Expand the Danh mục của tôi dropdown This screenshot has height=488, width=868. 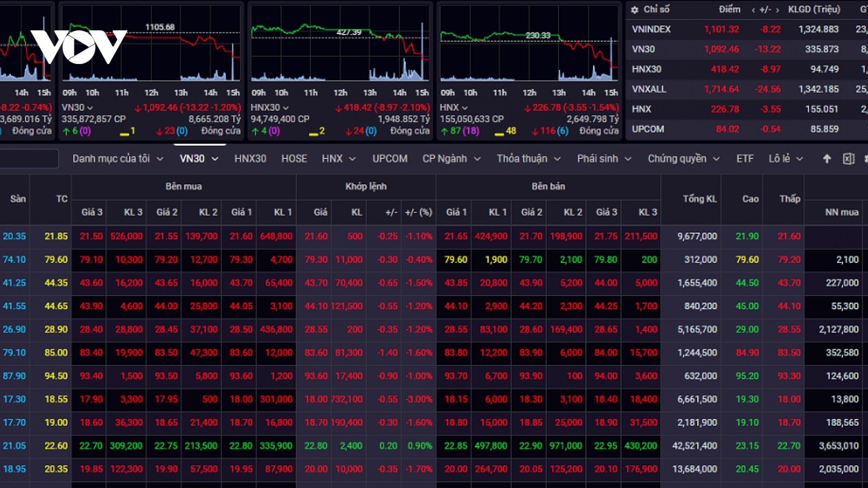click(160, 159)
